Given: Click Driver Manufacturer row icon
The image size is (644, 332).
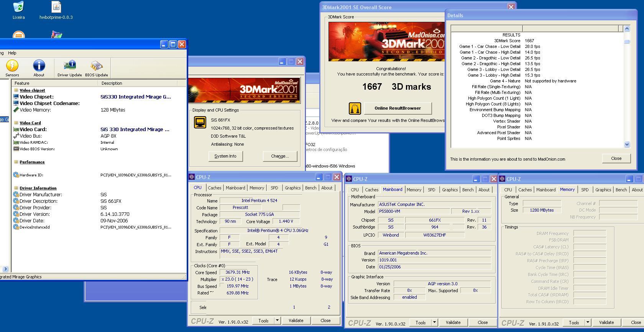Looking at the screenshot, I should click(x=16, y=195).
